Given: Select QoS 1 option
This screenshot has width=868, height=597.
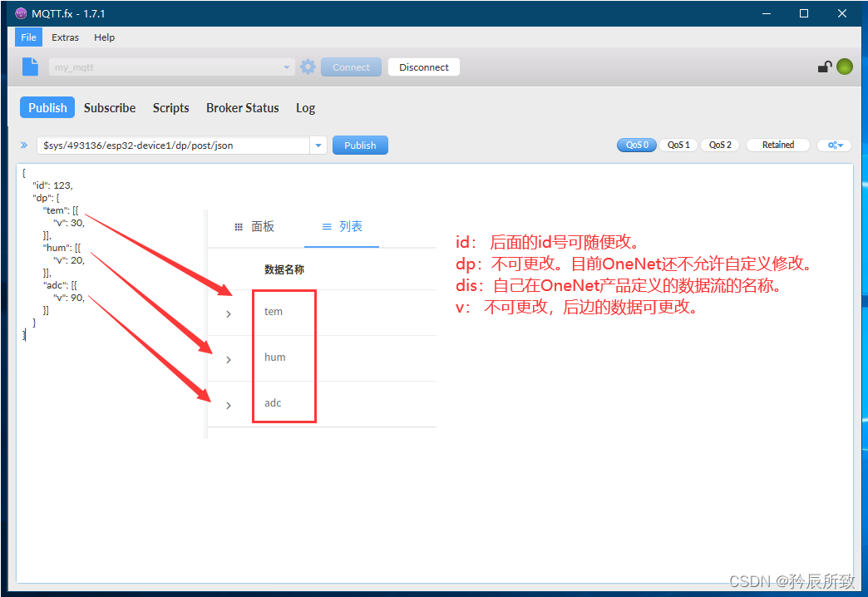Looking at the screenshot, I should click(x=678, y=146).
